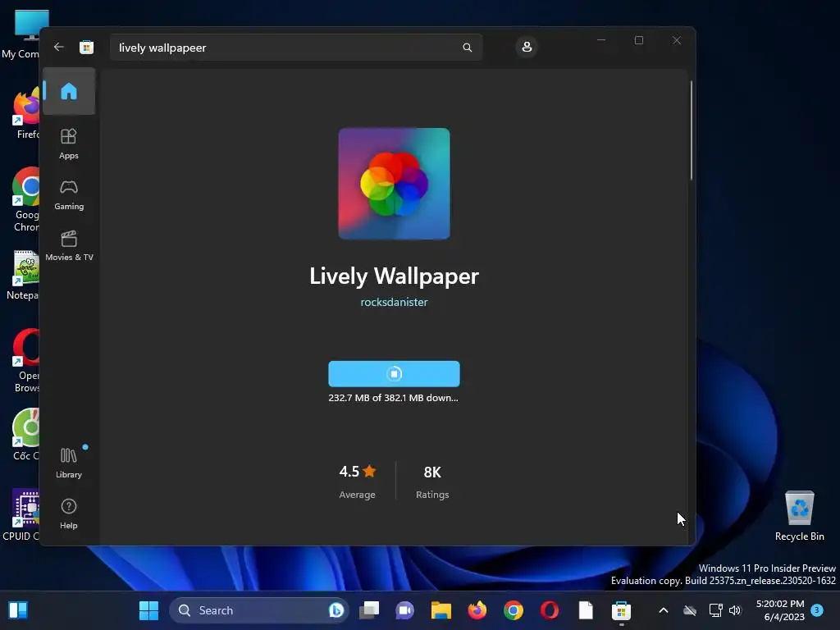Open File Explorer from the taskbar
The height and width of the screenshot is (630, 840).
pyautogui.click(x=441, y=610)
